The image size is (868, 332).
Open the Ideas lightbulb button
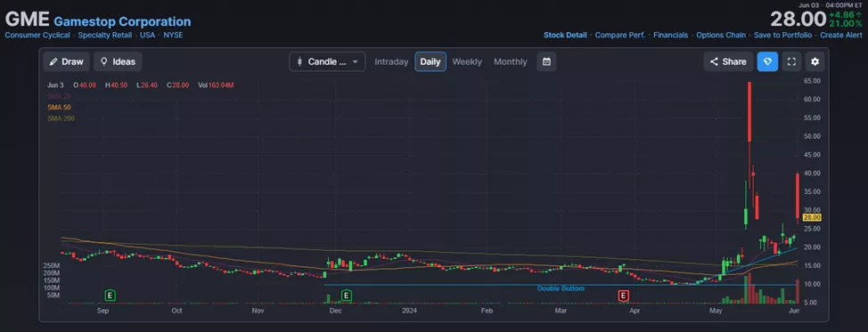118,62
